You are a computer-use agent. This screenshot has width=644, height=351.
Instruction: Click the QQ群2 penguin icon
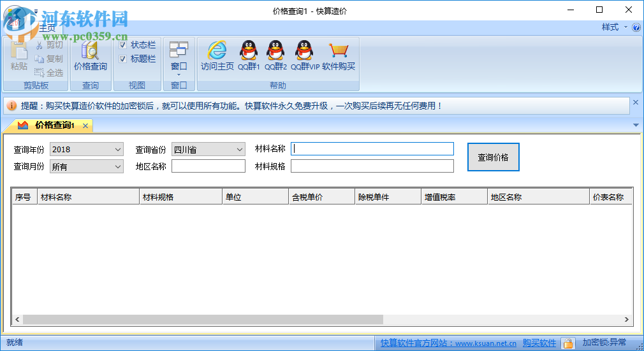tap(275, 50)
